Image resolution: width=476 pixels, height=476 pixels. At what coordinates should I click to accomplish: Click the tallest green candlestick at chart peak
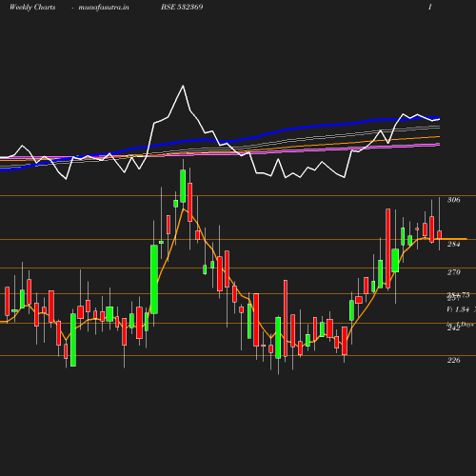[183, 186]
